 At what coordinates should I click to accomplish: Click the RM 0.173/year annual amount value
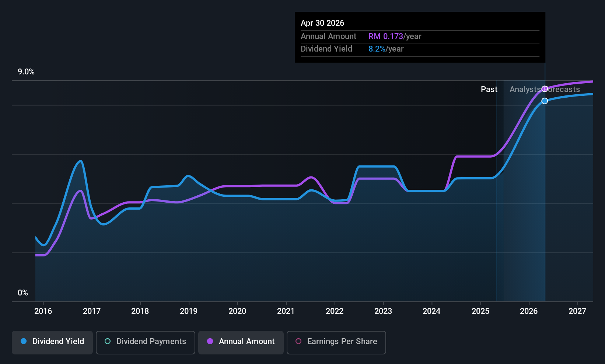(395, 36)
